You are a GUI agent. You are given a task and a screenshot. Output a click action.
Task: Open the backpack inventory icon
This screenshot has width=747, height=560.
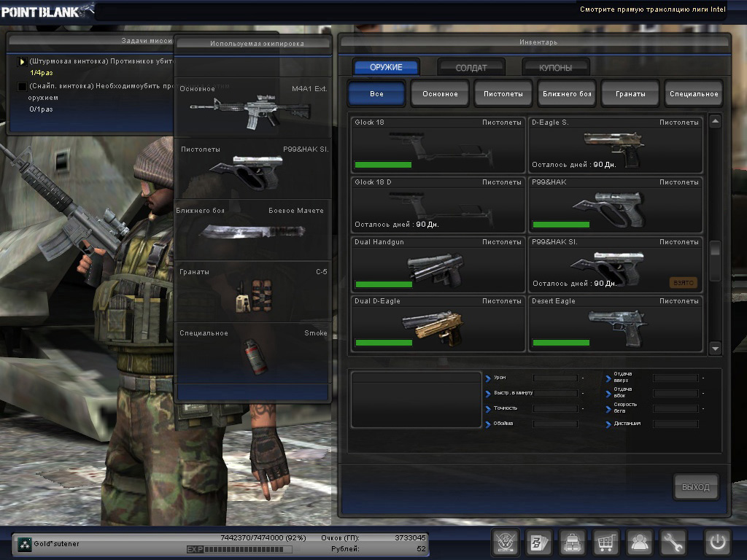(x=572, y=542)
